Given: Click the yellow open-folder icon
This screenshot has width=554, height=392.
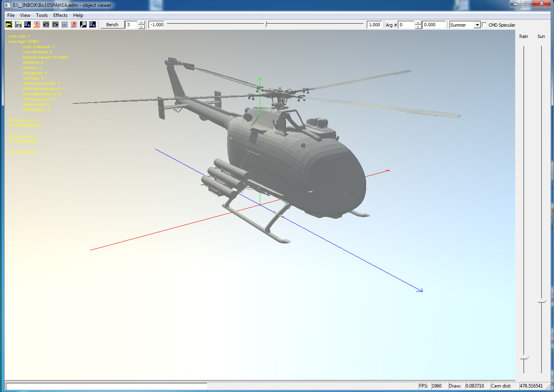Looking at the screenshot, I should click(x=9, y=25).
